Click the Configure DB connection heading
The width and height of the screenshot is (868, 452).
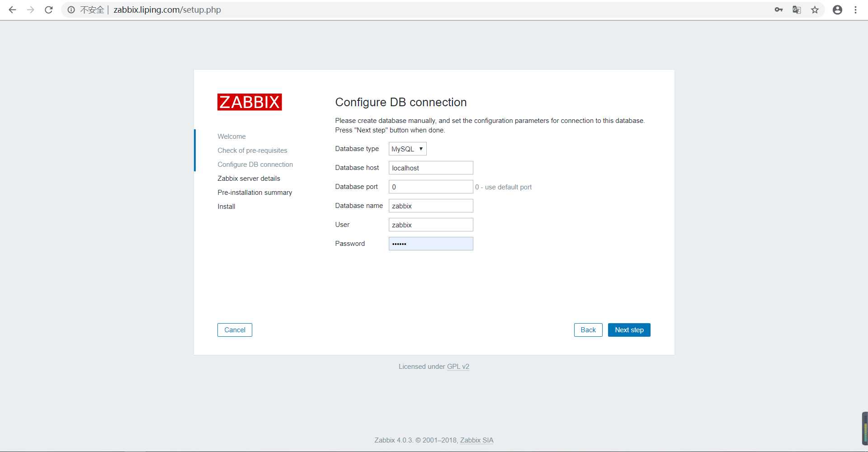pos(401,102)
